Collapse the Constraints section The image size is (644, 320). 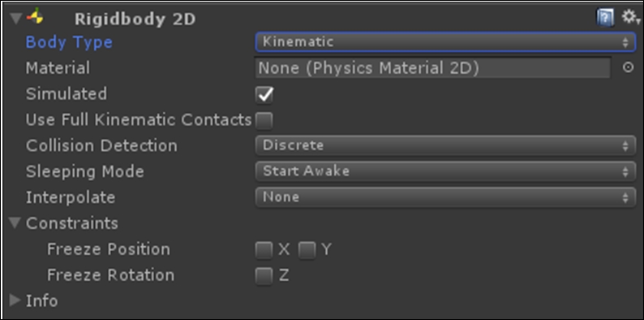(15, 223)
